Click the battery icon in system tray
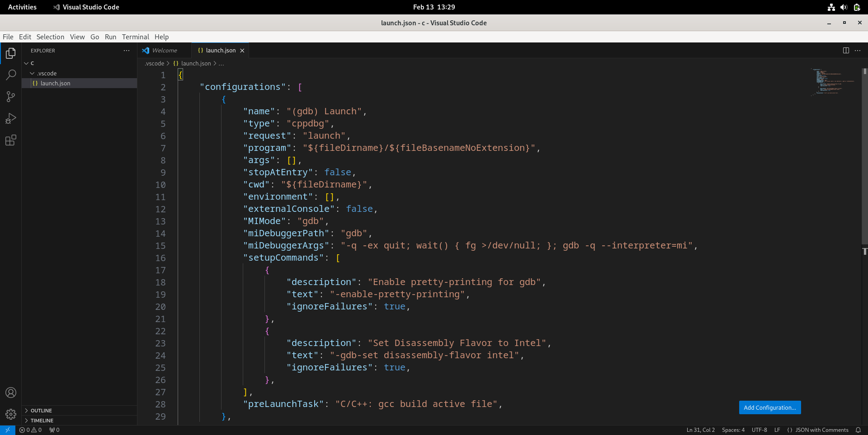The image size is (868, 435). 857,7
